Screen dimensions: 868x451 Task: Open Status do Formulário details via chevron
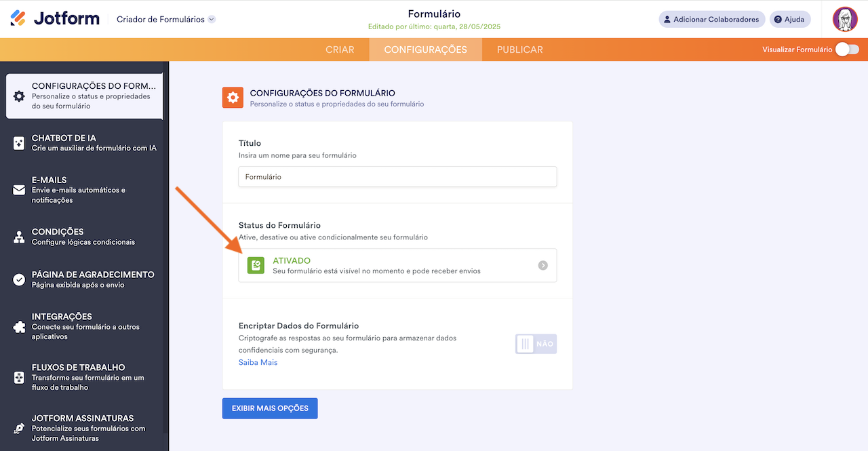(542, 266)
